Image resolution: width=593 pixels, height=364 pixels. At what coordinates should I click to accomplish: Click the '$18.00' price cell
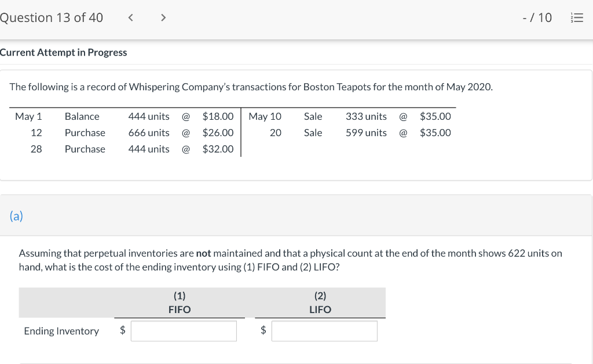tap(218, 116)
